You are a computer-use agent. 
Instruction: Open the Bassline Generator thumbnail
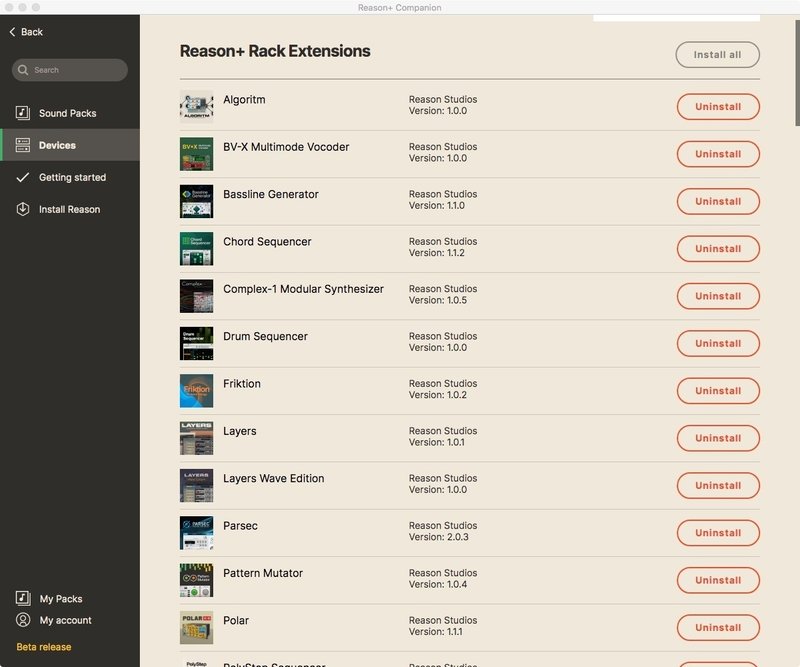(x=196, y=202)
